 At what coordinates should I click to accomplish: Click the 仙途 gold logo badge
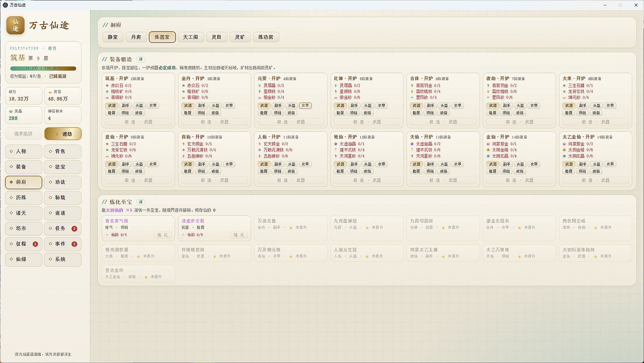click(x=15, y=26)
